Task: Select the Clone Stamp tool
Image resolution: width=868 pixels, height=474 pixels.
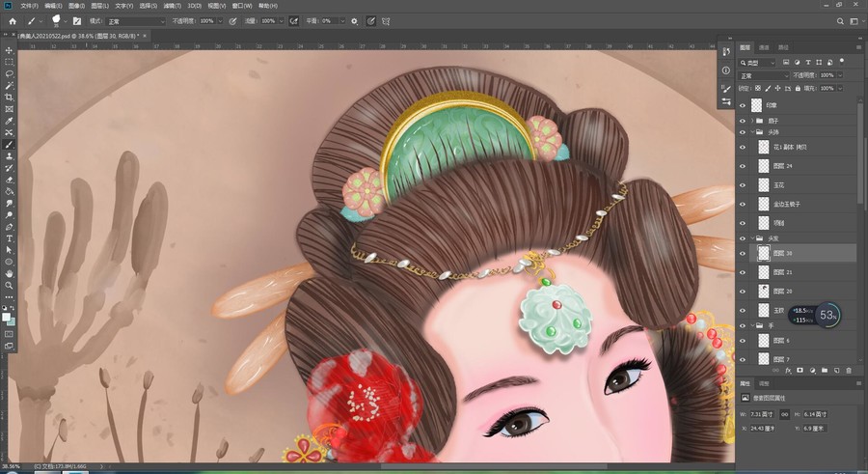Action: [9, 156]
